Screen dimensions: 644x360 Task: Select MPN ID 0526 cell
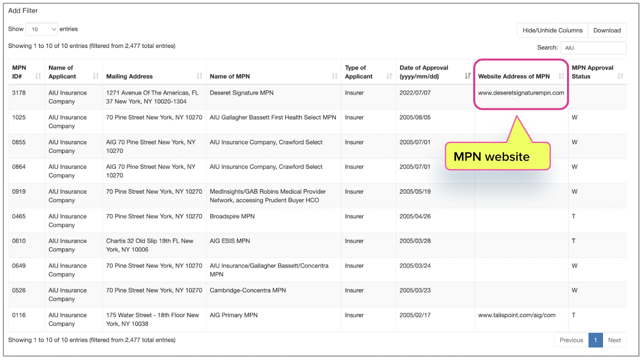[19, 291]
